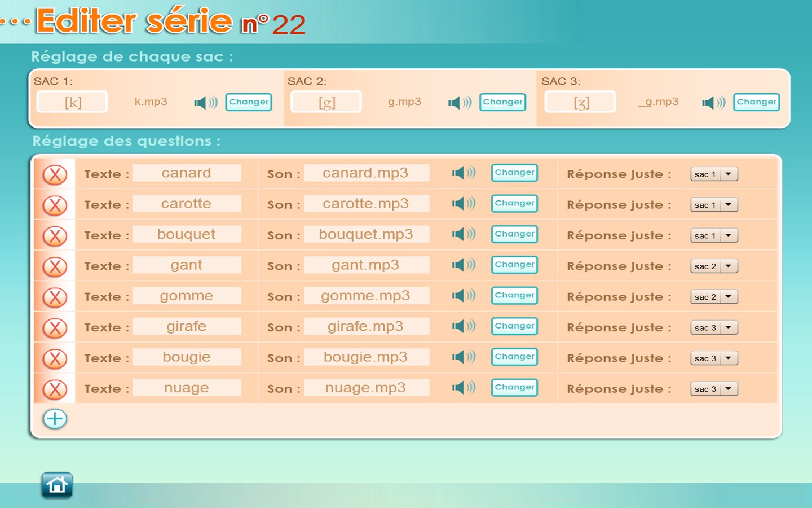
Task: Change the gomme.mp3 sound file
Action: (x=515, y=295)
